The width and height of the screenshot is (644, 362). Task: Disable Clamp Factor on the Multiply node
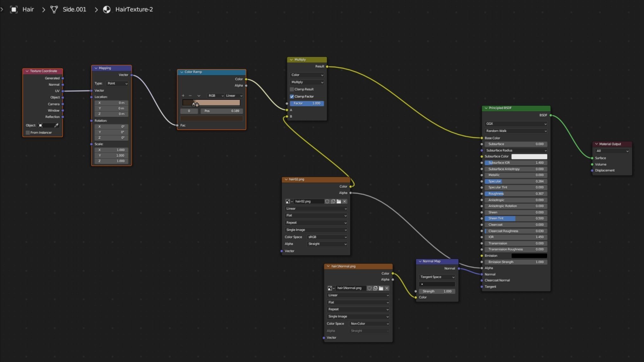292,97
